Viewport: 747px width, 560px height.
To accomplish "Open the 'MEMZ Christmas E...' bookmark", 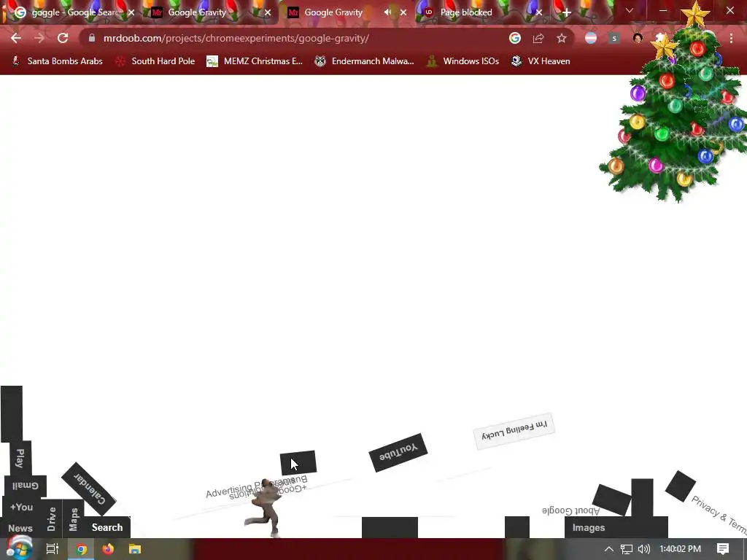I will [255, 61].
